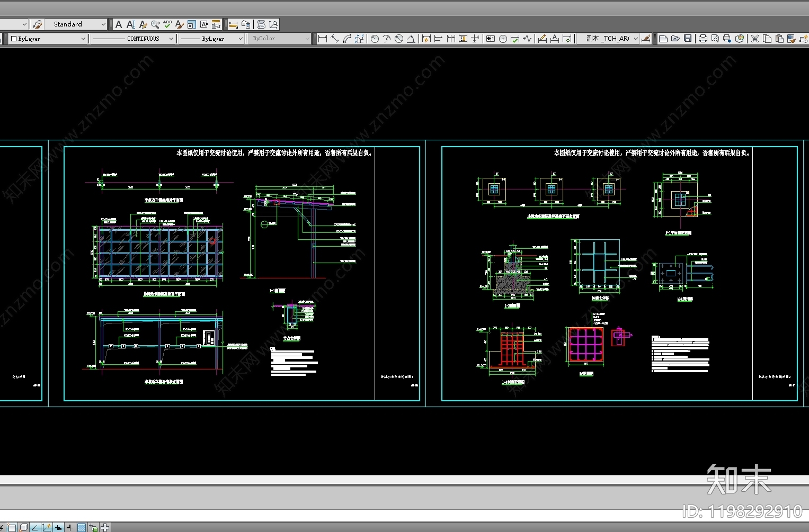Open the ByColor plot style dropdown
The image size is (809, 532).
tap(279, 39)
